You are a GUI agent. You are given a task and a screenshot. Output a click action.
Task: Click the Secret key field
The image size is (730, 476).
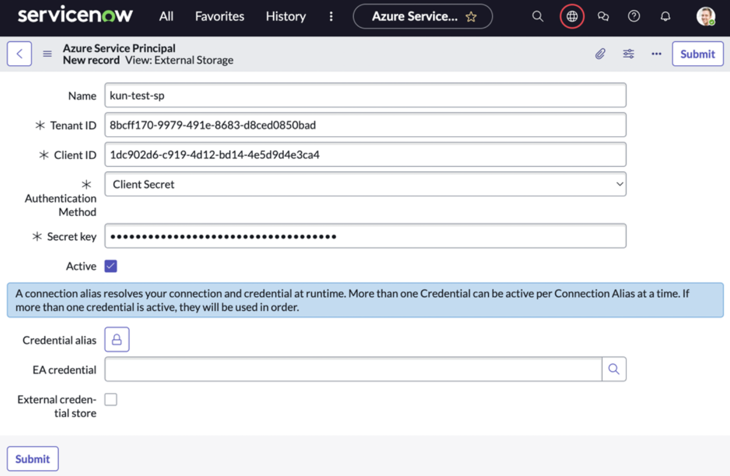(365, 236)
